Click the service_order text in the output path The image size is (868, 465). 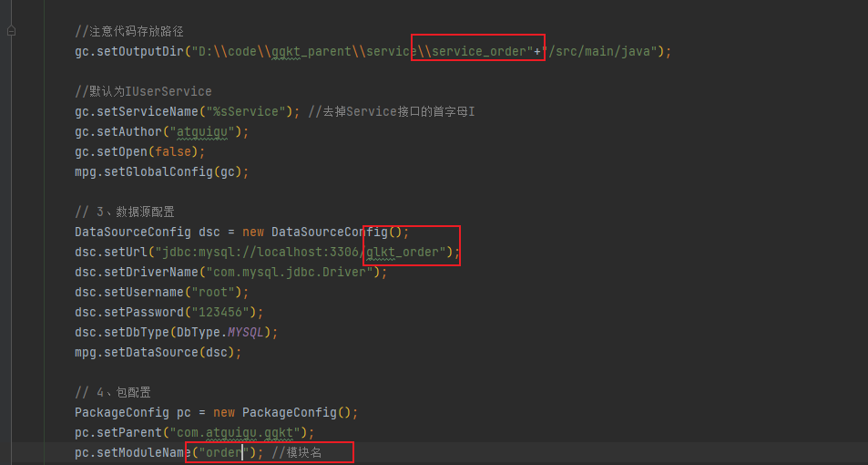479,52
